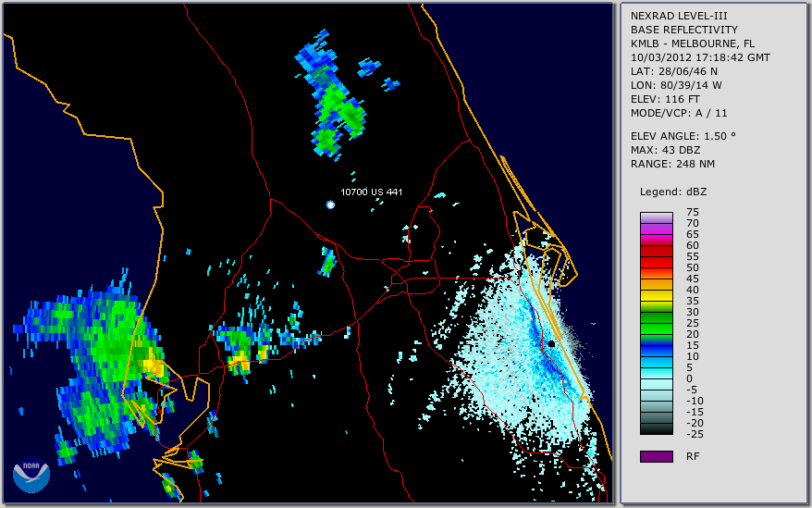Click the 25 dBZ green legend swatch
812x508 pixels.
click(x=656, y=328)
